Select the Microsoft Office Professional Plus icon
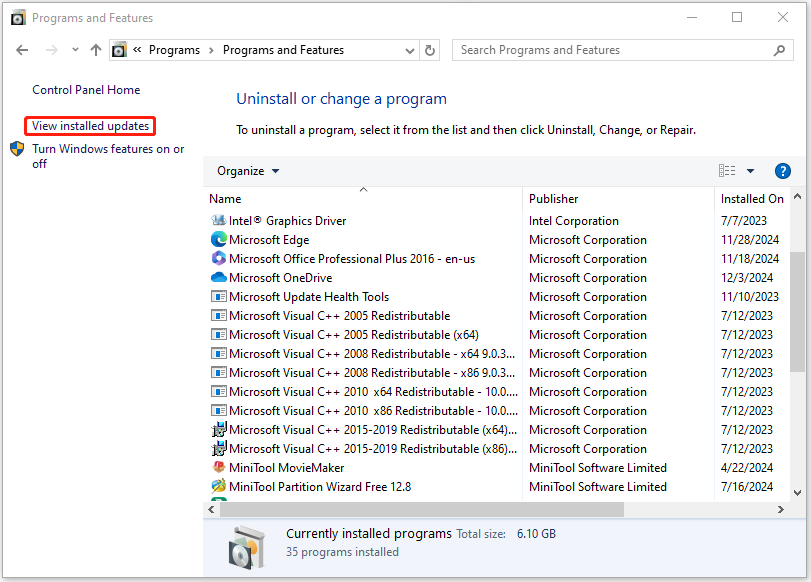811x582 pixels. [219, 259]
